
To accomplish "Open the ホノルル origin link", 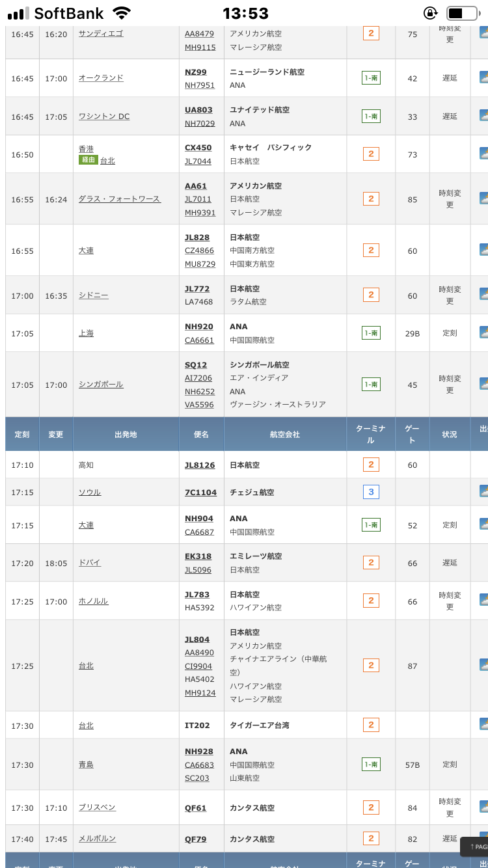I will (x=94, y=601).
